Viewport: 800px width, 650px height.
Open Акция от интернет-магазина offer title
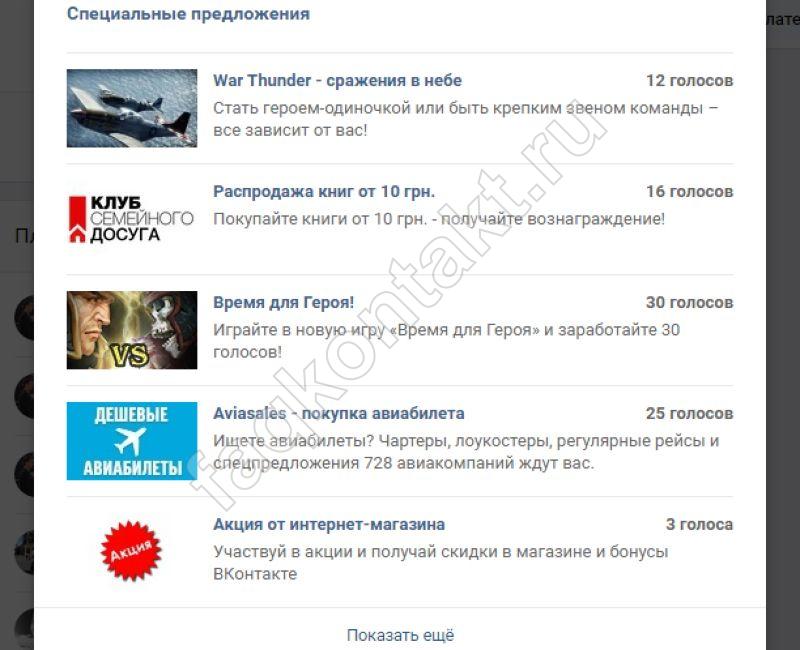(329, 524)
